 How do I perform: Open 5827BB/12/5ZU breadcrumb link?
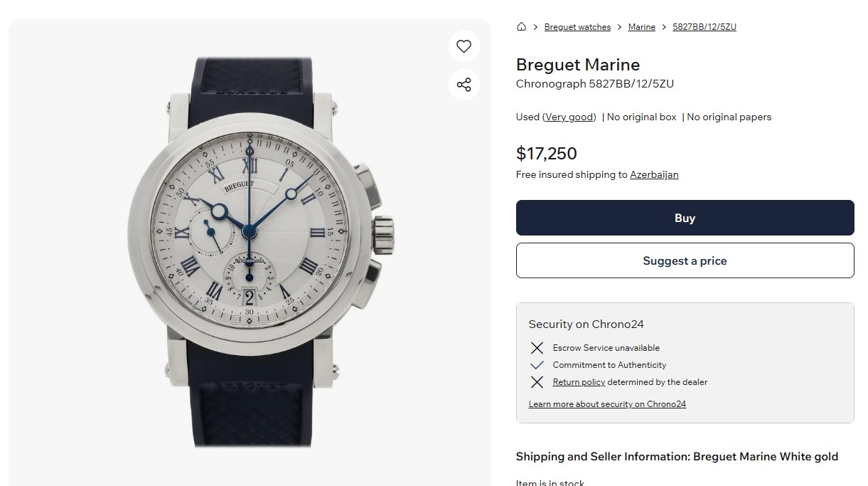coord(704,27)
